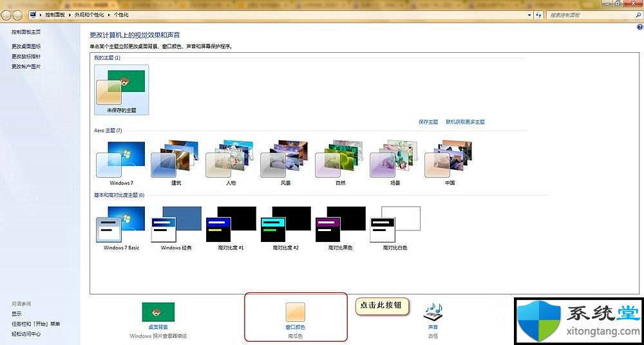The height and width of the screenshot is (345, 644).
Task: Click the back navigation arrow
Action: point(7,15)
